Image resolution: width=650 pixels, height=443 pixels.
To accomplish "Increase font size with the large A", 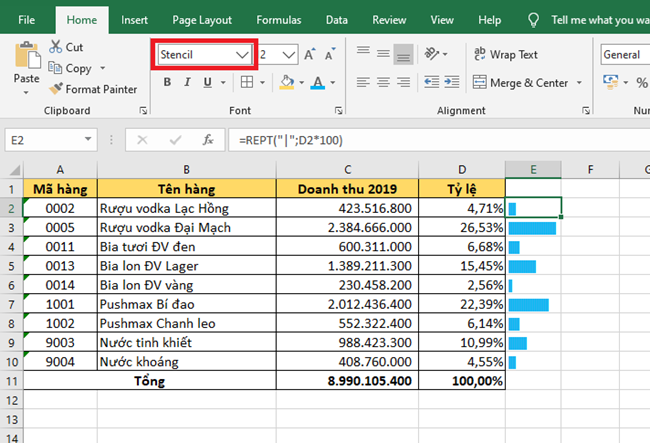I will tap(309, 54).
